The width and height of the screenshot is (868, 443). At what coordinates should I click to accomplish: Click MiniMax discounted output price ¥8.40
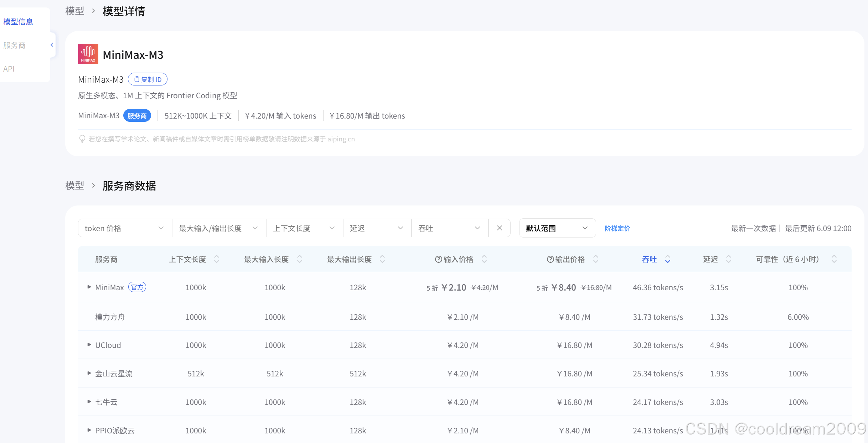(563, 287)
